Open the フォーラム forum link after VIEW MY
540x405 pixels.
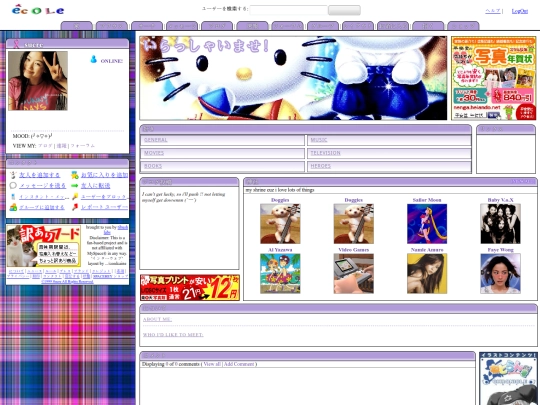(83, 146)
